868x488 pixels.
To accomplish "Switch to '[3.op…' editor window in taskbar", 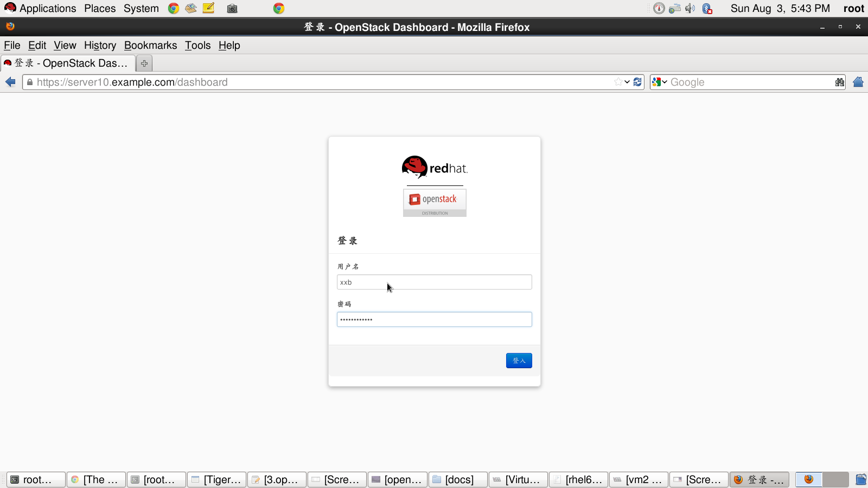I will point(277,479).
